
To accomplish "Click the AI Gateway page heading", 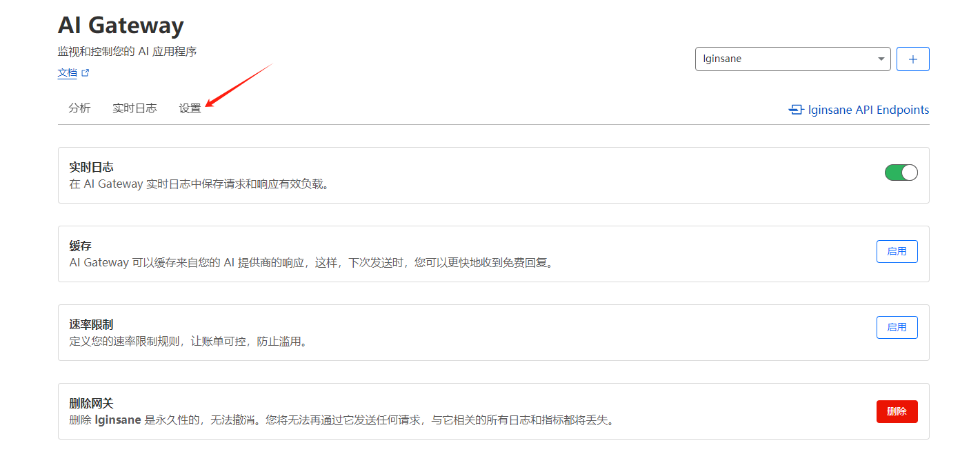I will [121, 26].
